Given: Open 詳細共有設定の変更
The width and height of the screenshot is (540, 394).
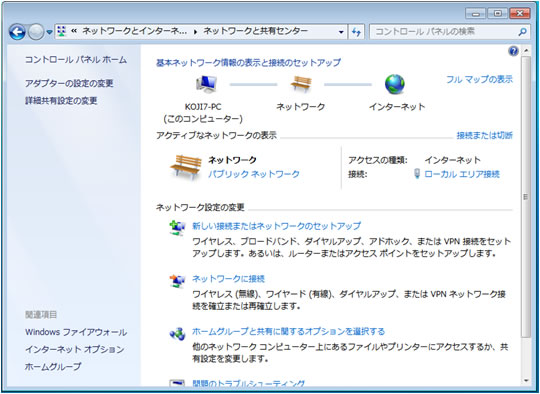Looking at the screenshot, I should tap(61, 101).
